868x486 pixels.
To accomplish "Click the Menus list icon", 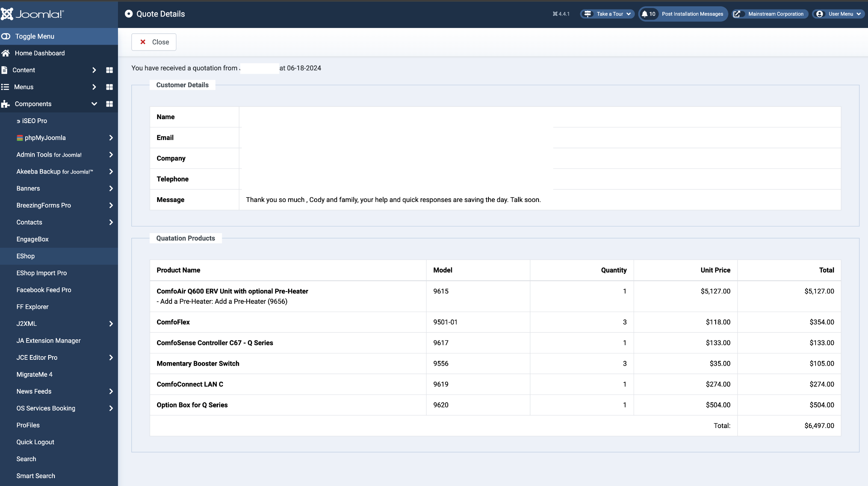I will point(5,87).
